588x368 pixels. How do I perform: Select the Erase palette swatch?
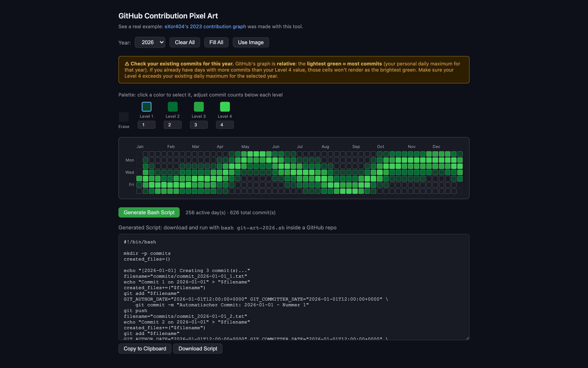124,117
